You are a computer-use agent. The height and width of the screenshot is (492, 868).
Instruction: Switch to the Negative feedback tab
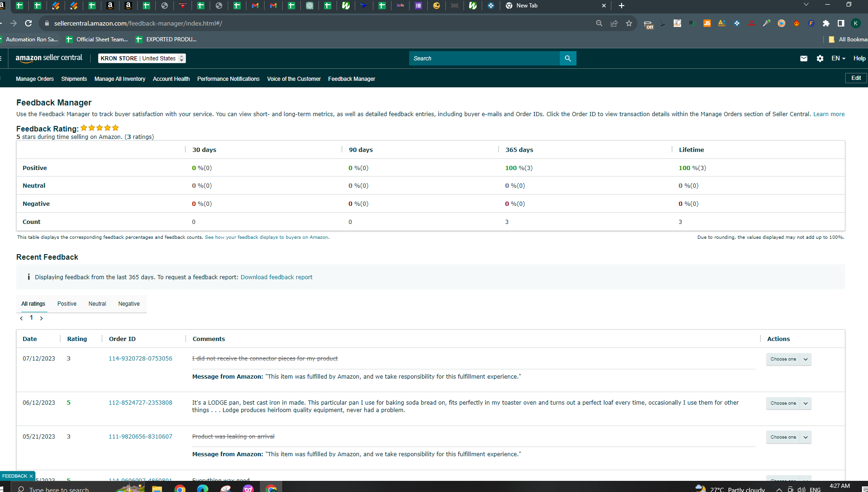pyautogui.click(x=129, y=304)
